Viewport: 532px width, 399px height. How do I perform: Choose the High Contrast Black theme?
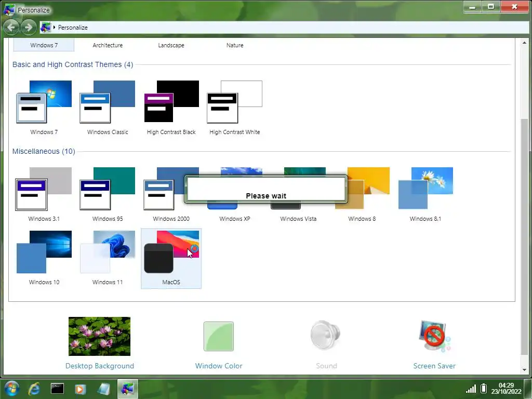click(x=171, y=101)
